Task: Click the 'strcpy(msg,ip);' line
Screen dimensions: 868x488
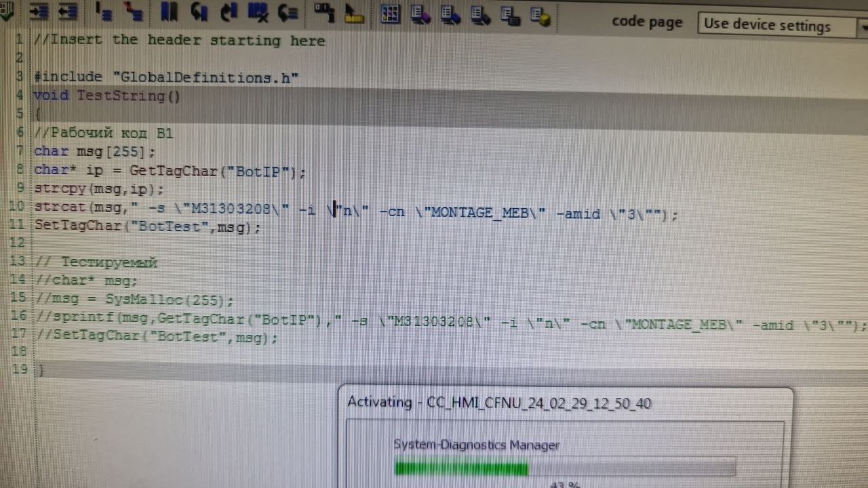Action: coord(99,189)
